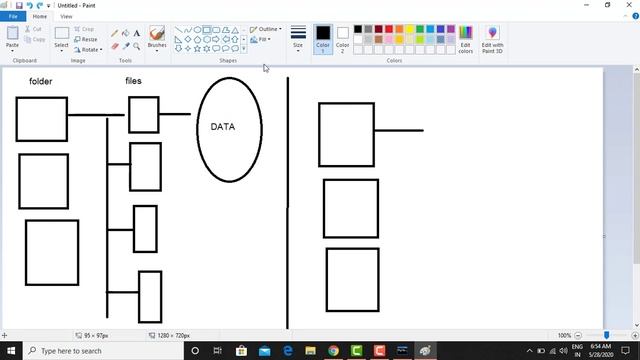Click the Windows Start button
The height and width of the screenshot is (360, 640).
[11, 351]
